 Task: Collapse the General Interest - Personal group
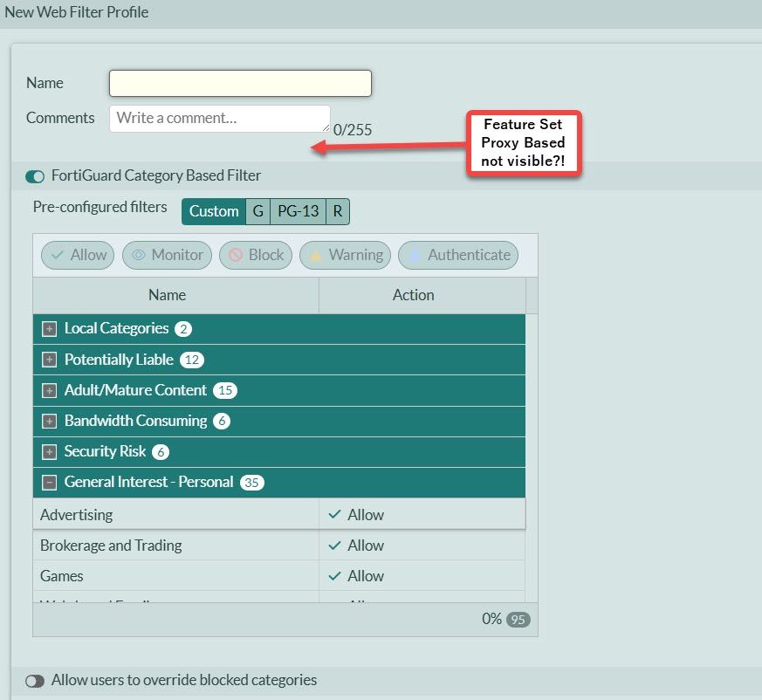(49, 482)
